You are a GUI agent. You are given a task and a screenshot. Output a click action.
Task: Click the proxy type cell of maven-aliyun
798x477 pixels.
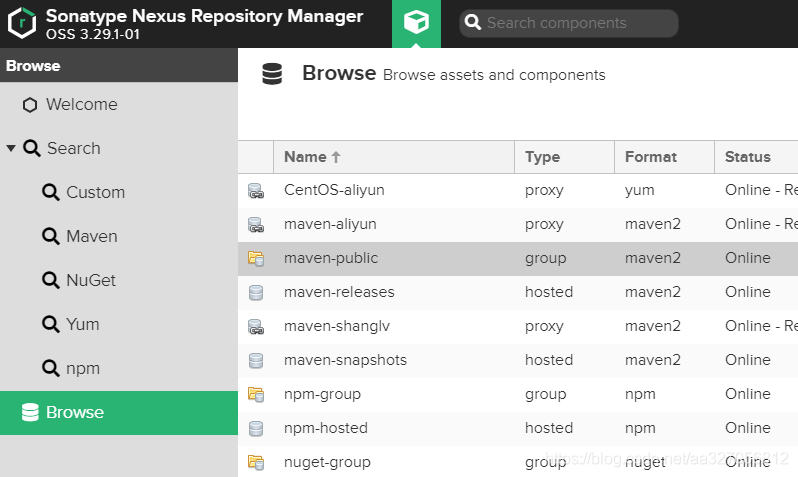click(x=544, y=225)
